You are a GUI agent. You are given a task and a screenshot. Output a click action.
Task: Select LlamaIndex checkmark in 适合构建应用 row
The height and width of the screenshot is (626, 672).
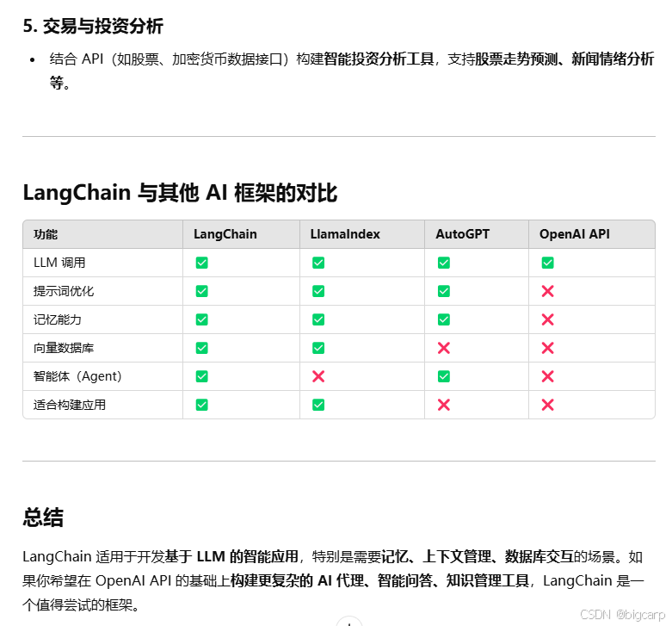[318, 405]
